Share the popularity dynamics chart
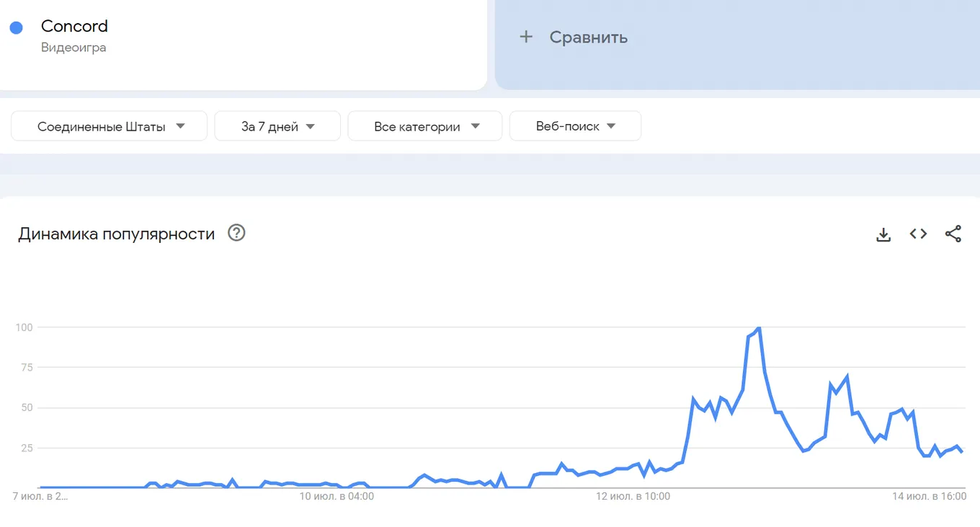The height and width of the screenshot is (527, 980). (953, 234)
